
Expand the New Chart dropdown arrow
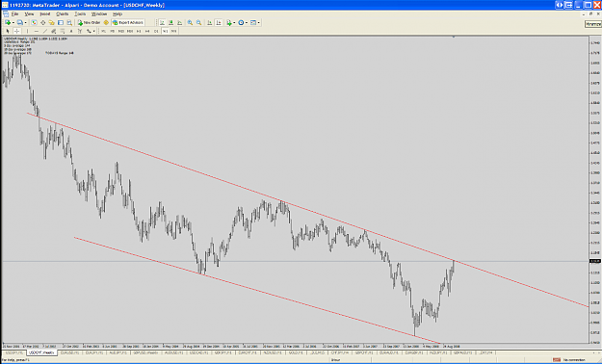pos(13,23)
